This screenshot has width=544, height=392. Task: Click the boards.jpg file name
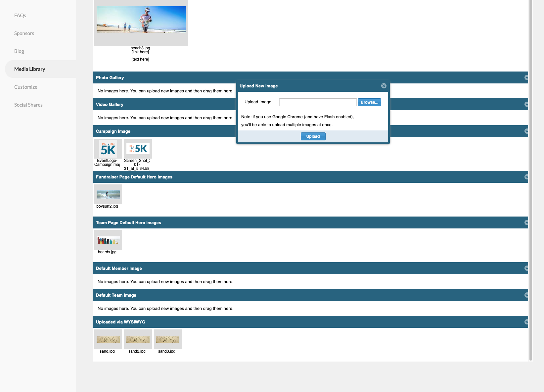coord(107,252)
